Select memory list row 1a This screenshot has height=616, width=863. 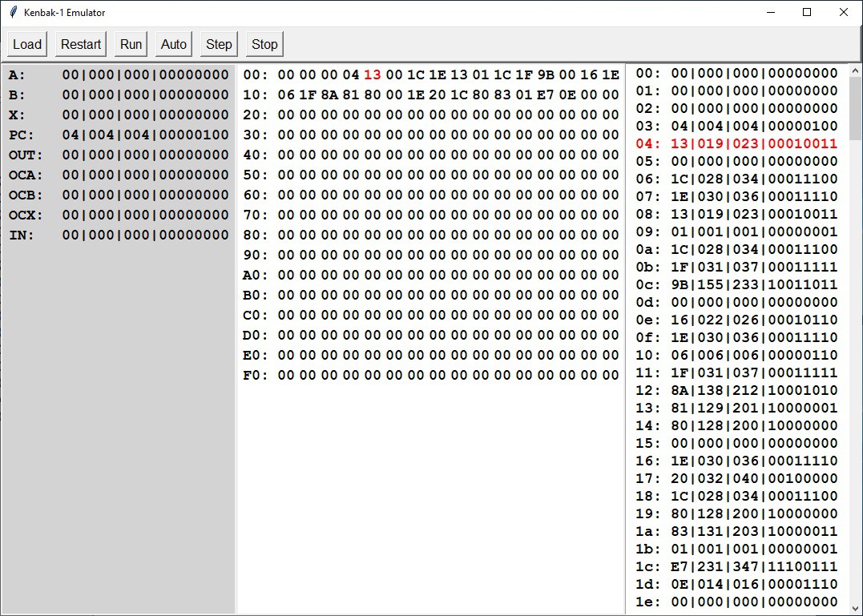(736, 531)
